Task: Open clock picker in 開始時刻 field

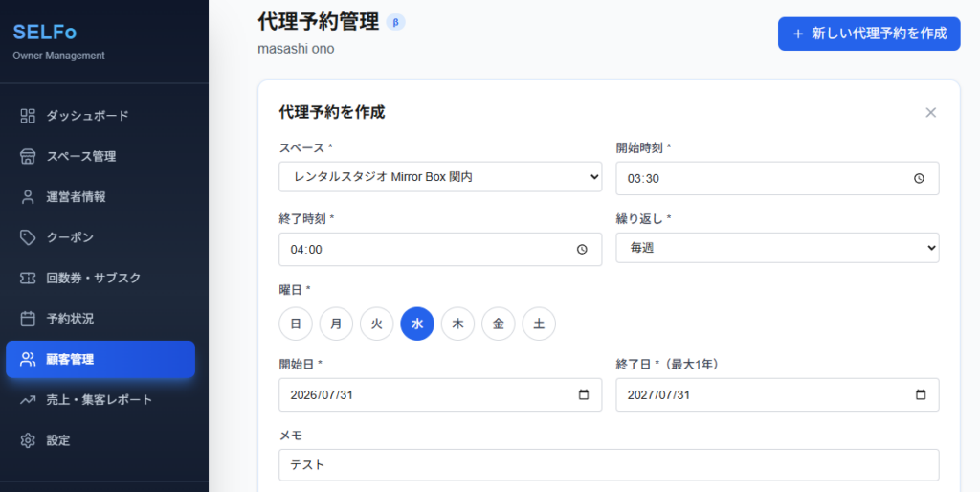Action: click(919, 178)
